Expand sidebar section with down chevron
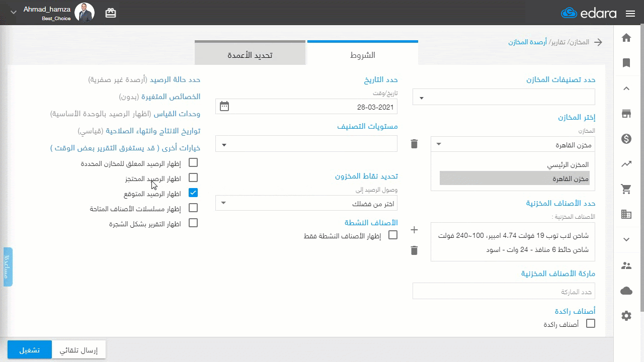Viewport: 644px width, 362px height. (x=626, y=239)
